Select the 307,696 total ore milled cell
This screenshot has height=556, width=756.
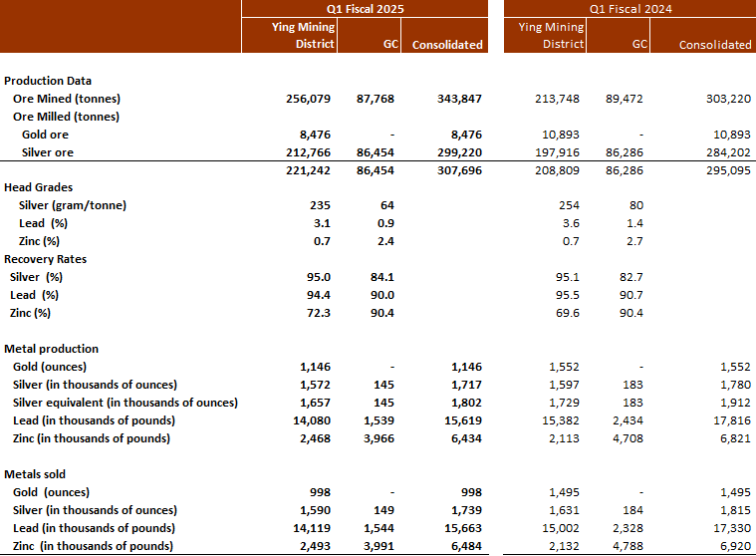[x=460, y=170]
